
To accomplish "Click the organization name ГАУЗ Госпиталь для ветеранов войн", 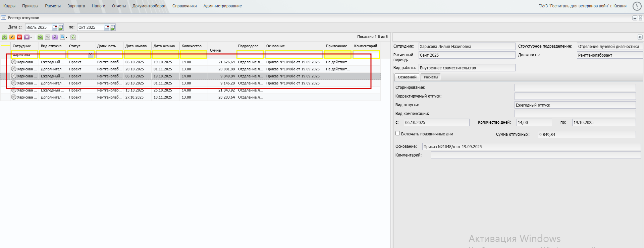I will coord(582,6).
